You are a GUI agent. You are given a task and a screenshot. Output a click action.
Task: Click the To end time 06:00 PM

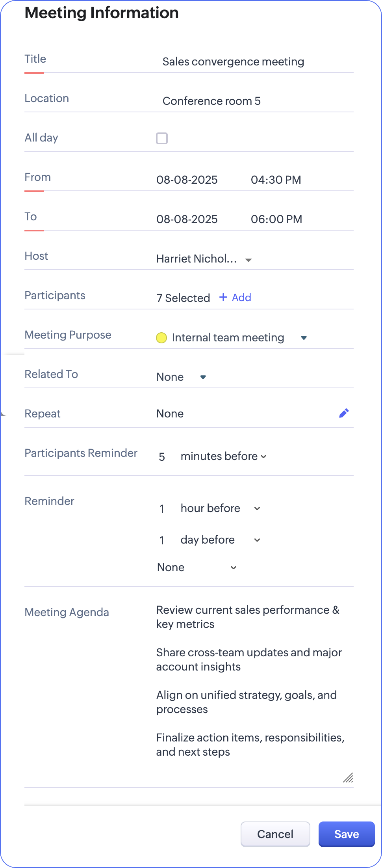(x=276, y=220)
